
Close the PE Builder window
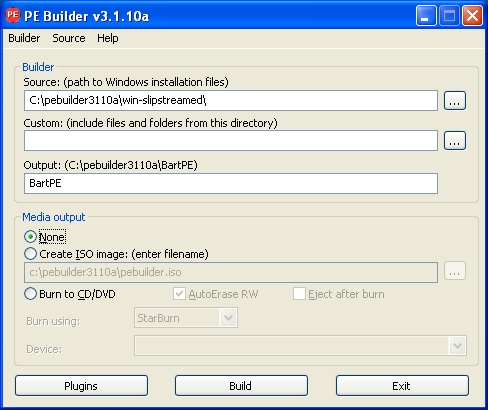(472, 16)
